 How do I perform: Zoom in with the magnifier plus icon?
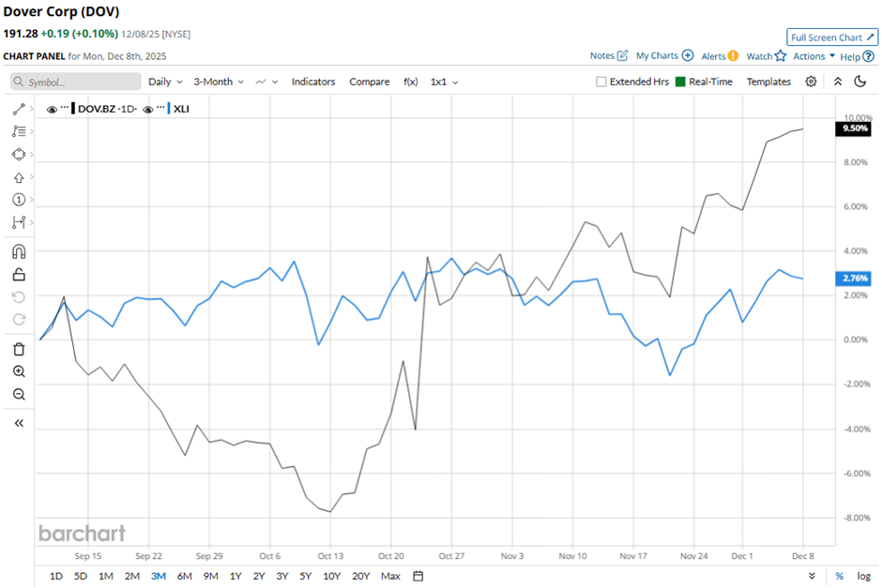(19, 371)
